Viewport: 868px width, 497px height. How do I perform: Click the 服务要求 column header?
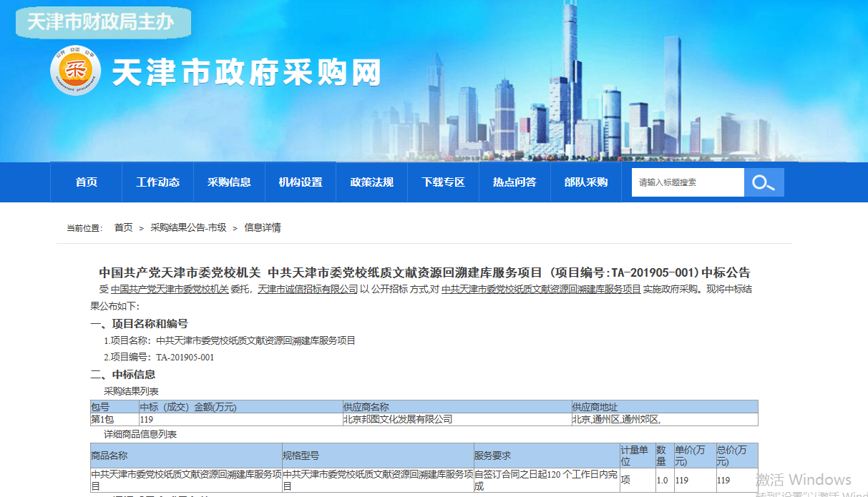pos(546,456)
